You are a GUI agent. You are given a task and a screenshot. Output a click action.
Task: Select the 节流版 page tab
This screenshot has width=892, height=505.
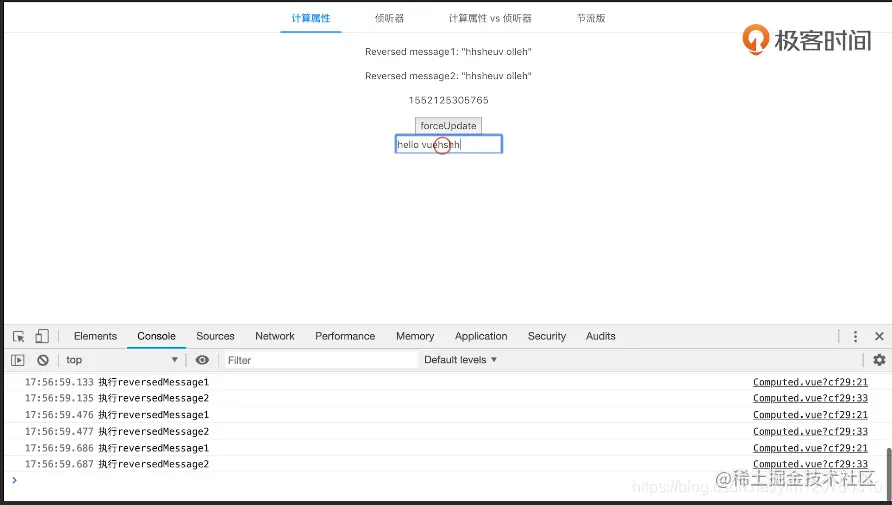(590, 18)
